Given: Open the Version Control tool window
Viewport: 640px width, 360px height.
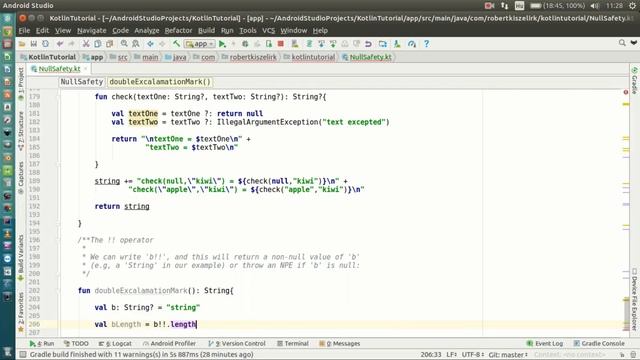Looking at the screenshot, I should [237, 344].
